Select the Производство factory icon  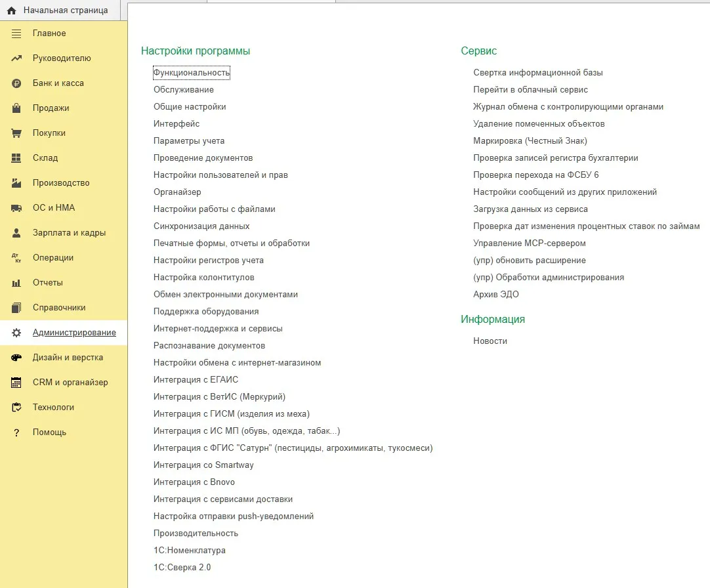(x=16, y=183)
